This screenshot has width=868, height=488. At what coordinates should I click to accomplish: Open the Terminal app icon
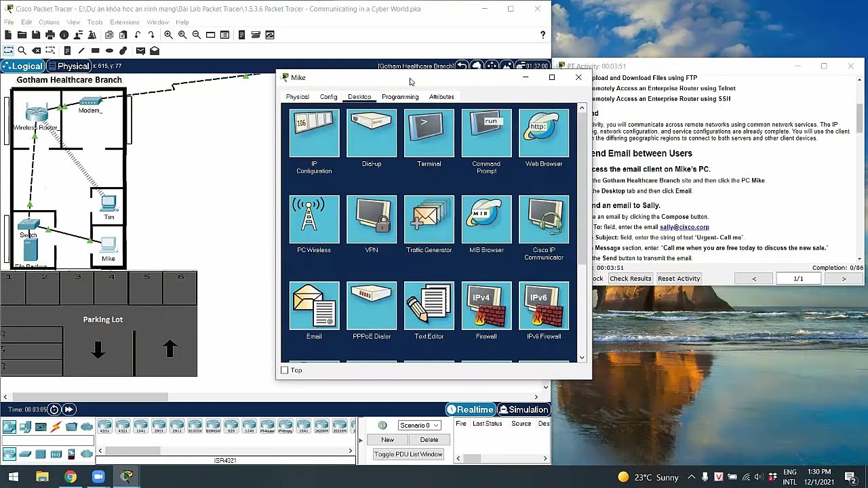(x=429, y=134)
